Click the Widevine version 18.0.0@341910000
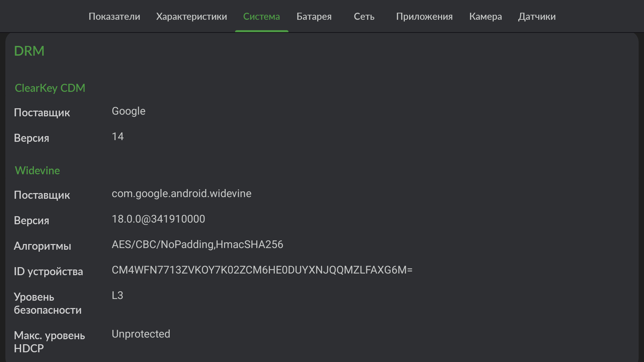This screenshot has height=362, width=644. pyautogui.click(x=158, y=219)
